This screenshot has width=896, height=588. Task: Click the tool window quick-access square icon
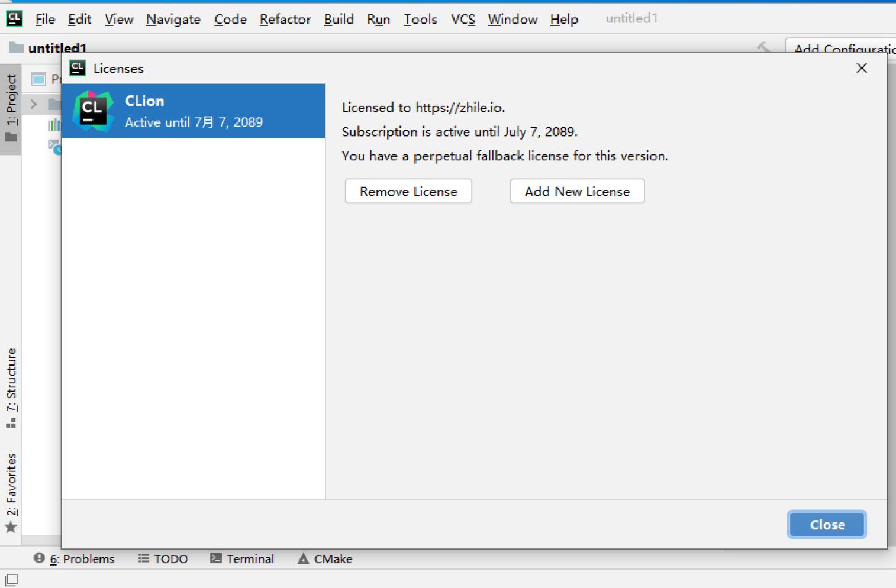[11, 580]
